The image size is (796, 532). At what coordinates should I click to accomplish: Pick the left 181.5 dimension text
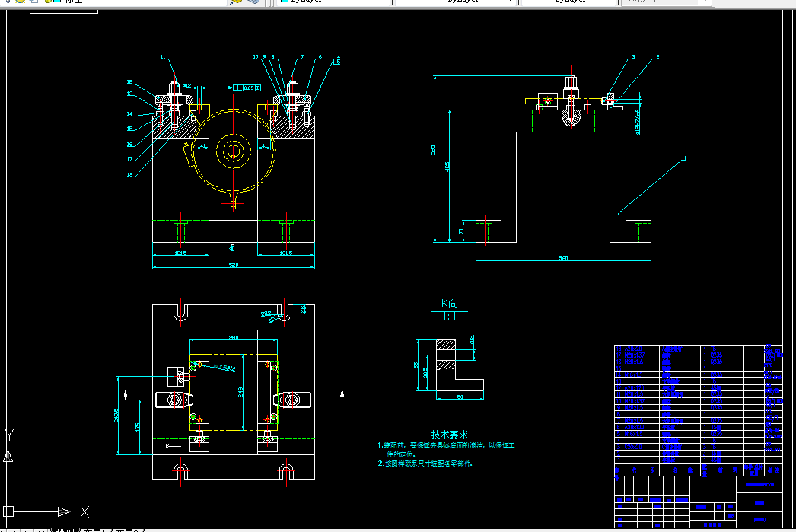point(180,253)
